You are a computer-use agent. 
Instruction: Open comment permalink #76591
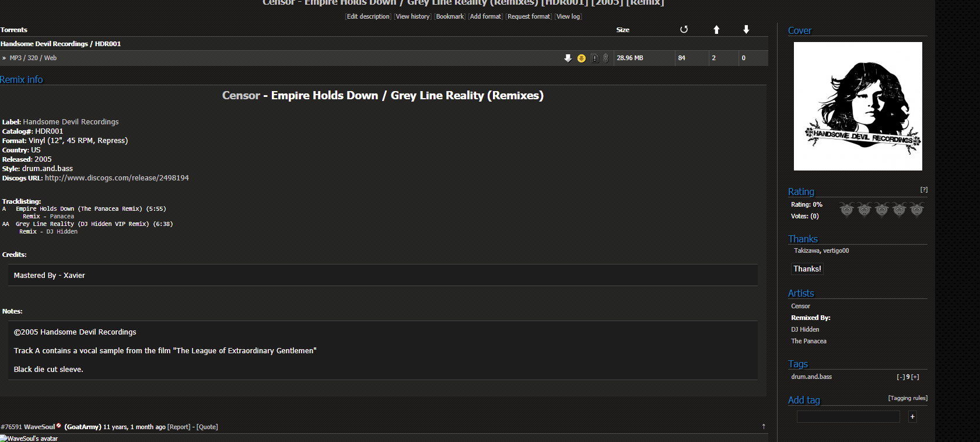pos(11,427)
